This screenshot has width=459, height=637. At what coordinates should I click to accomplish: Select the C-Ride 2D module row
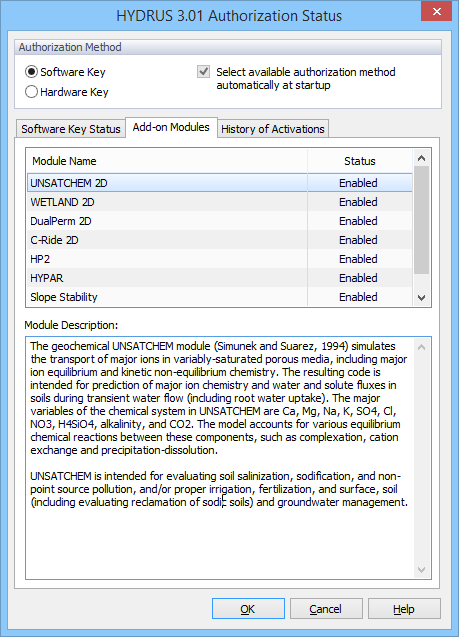pyautogui.click(x=220, y=240)
